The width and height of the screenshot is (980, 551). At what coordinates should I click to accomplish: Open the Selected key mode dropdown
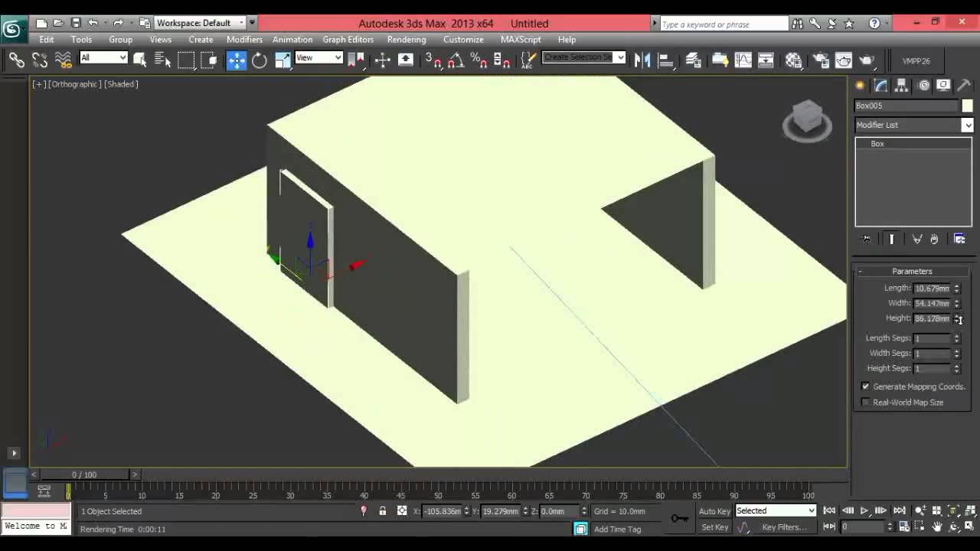776,510
